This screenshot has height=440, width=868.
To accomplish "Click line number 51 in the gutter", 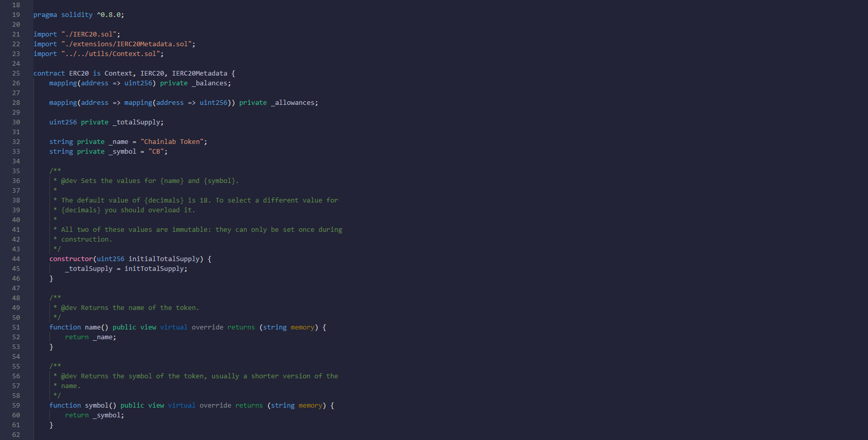I will click(x=16, y=327).
